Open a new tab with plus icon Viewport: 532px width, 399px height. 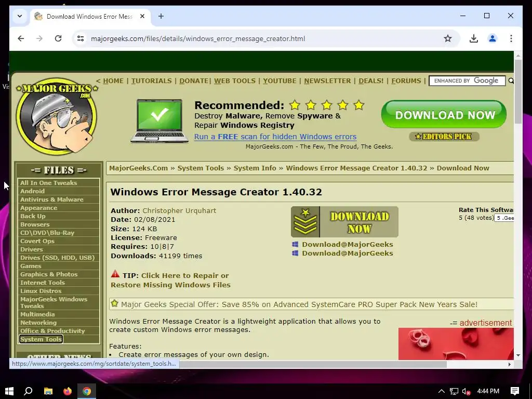click(x=161, y=16)
